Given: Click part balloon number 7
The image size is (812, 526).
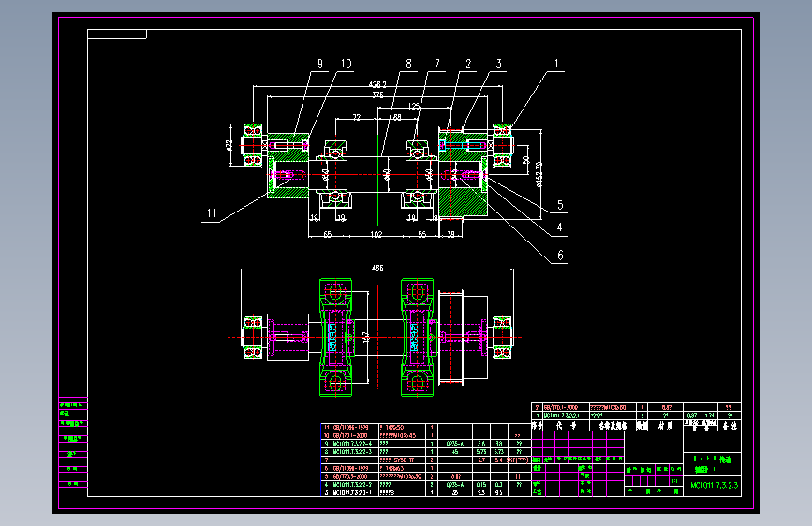Looking at the screenshot, I should [x=437, y=64].
